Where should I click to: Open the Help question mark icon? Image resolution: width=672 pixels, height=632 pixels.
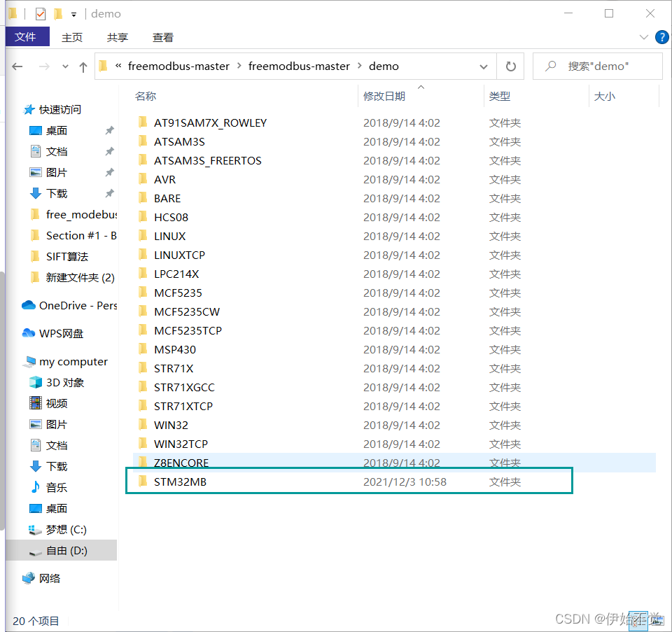tap(661, 37)
